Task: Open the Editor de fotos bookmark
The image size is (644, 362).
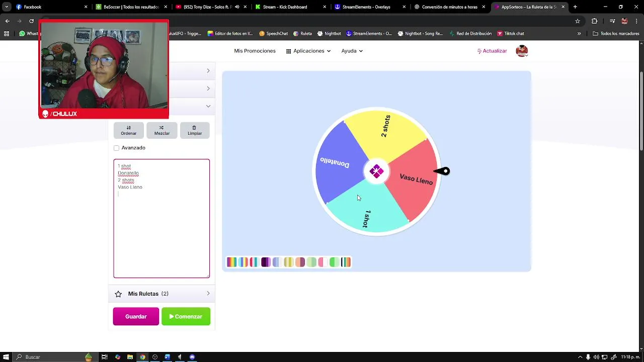Action: click(x=230, y=34)
